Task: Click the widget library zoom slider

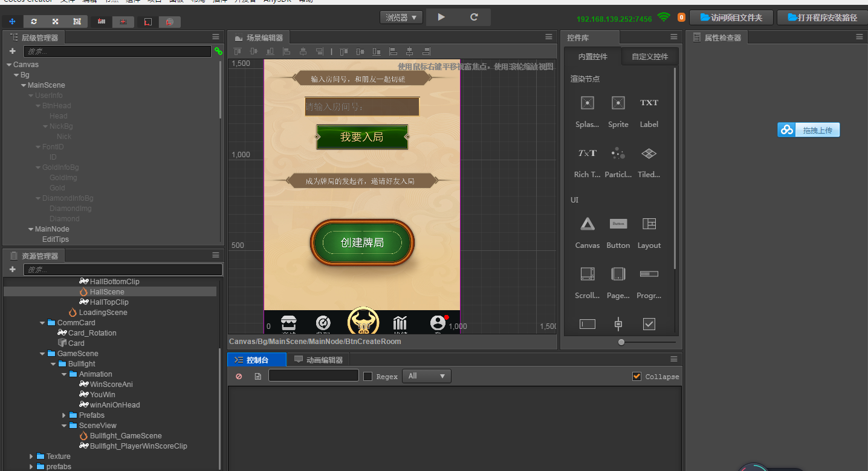Action: coord(621,342)
